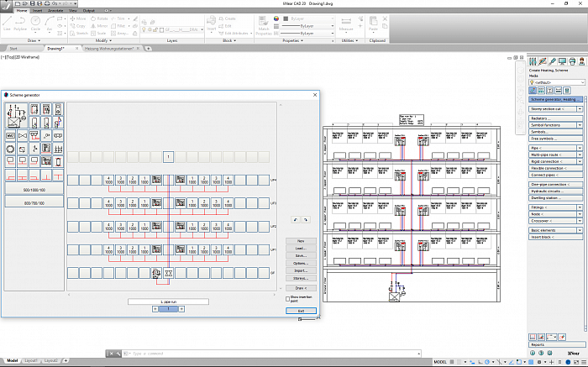This screenshot has width=588, height=367.
Task: Click the Match Properties tool
Action: point(264,25)
